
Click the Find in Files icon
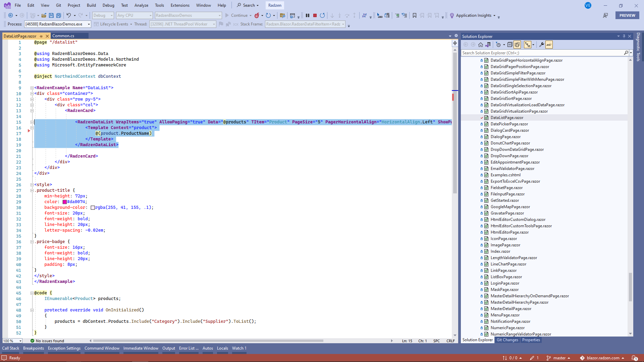click(x=282, y=15)
